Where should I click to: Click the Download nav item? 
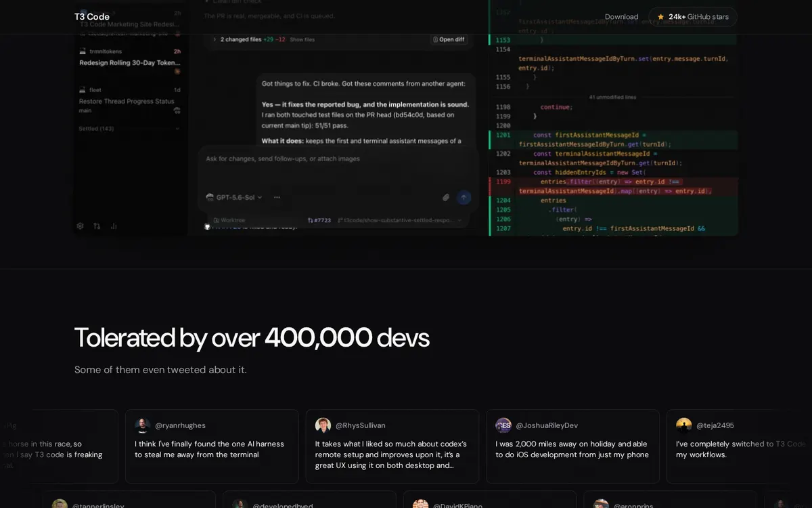click(x=621, y=17)
